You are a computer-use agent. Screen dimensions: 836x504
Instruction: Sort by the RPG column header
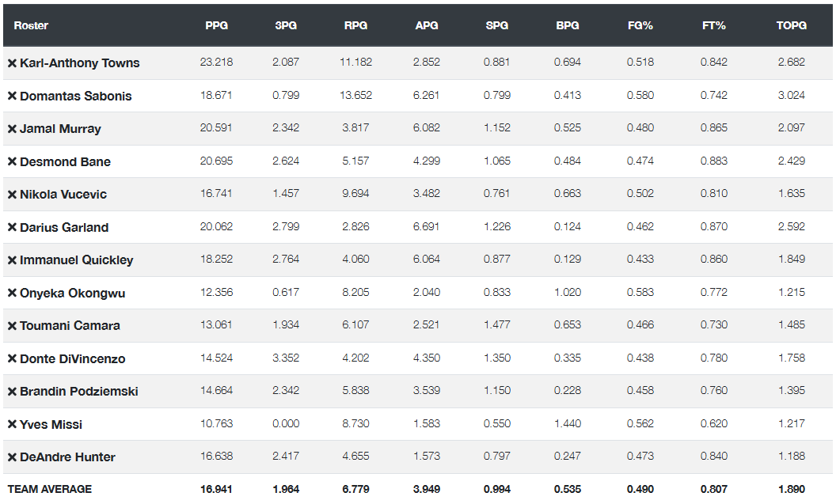click(x=355, y=25)
